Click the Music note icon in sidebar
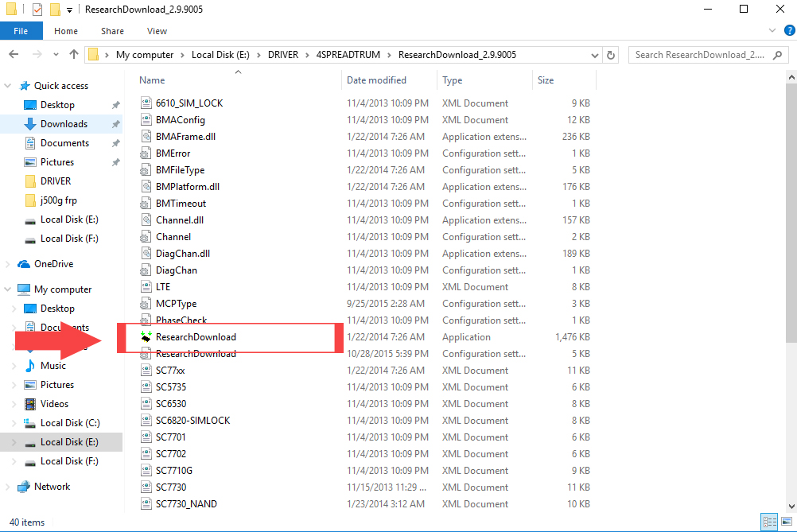 click(30, 365)
